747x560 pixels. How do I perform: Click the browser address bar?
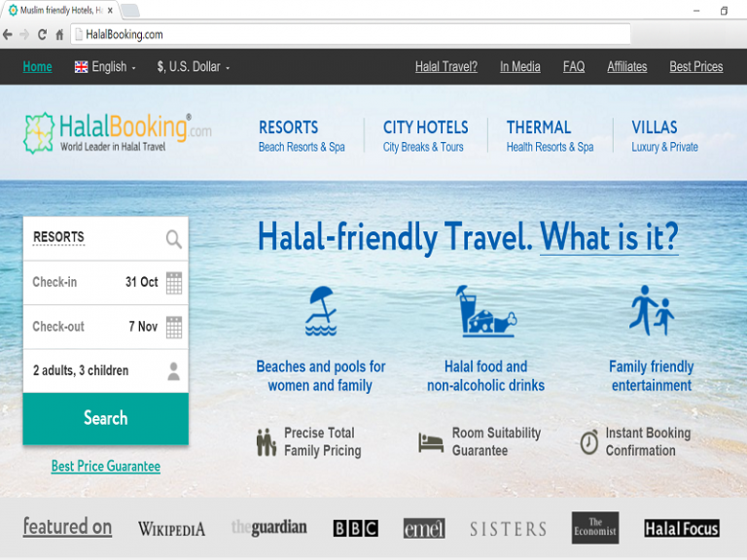coord(351,35)
